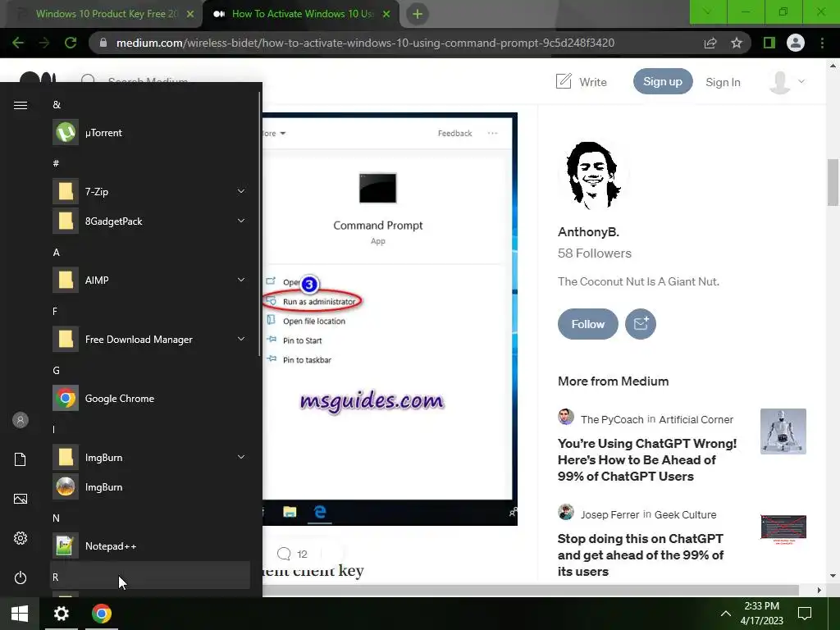
Task: Switch to Windows 10 Product Key Free tab
Action: tap(106, 14)
